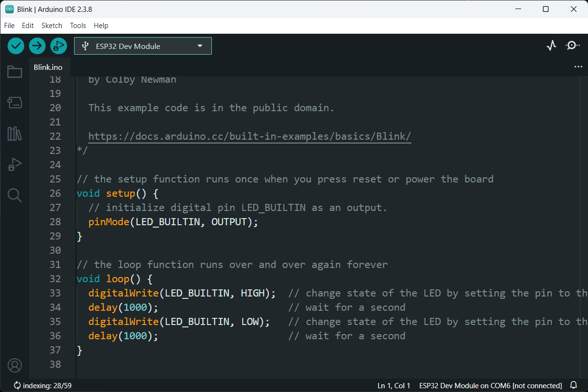This screenshot has width=588, height=392.
Task: Toggle the notifications bell in status bar
Action: (x=574, y=385)
